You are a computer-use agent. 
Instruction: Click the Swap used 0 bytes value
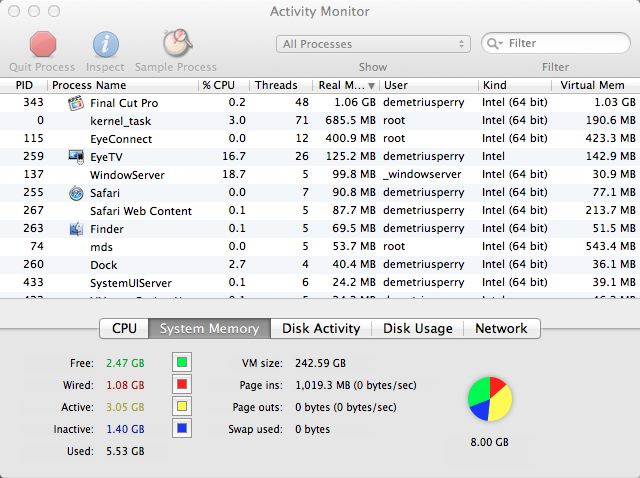(x=313, y=429)
